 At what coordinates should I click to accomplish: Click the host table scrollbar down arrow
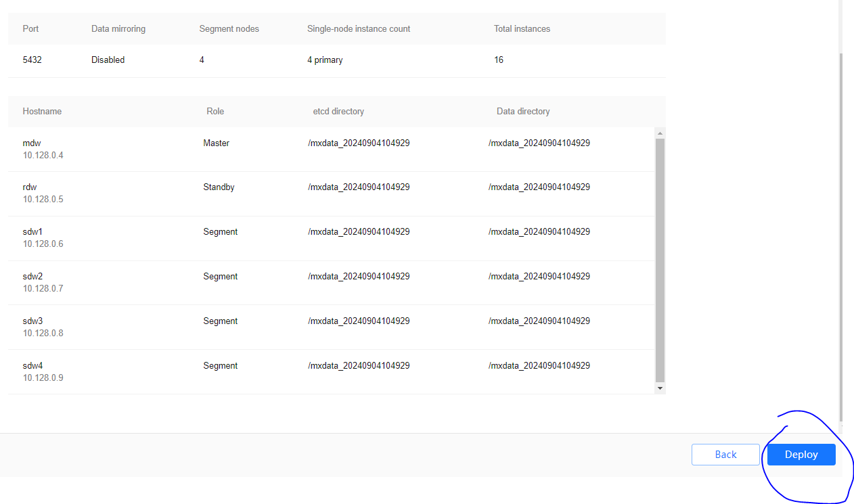click(x=660, y=388)
